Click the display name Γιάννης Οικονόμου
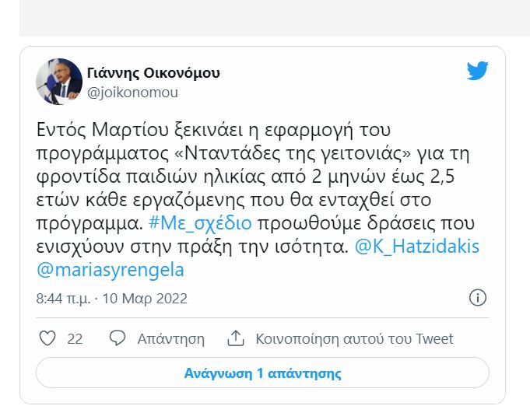Viewport: 530px width, 420px height. 153,73
